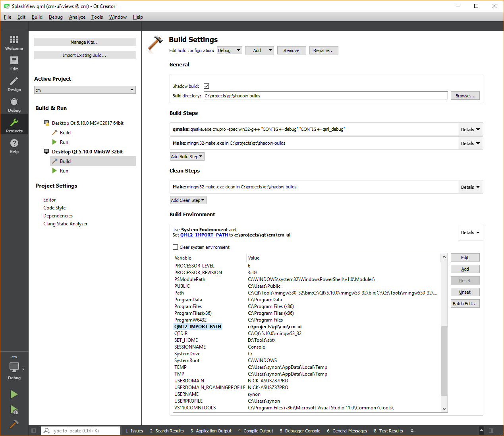Click the Manage Kits button
Screen dimensions: 504x436
click(85, 42)
